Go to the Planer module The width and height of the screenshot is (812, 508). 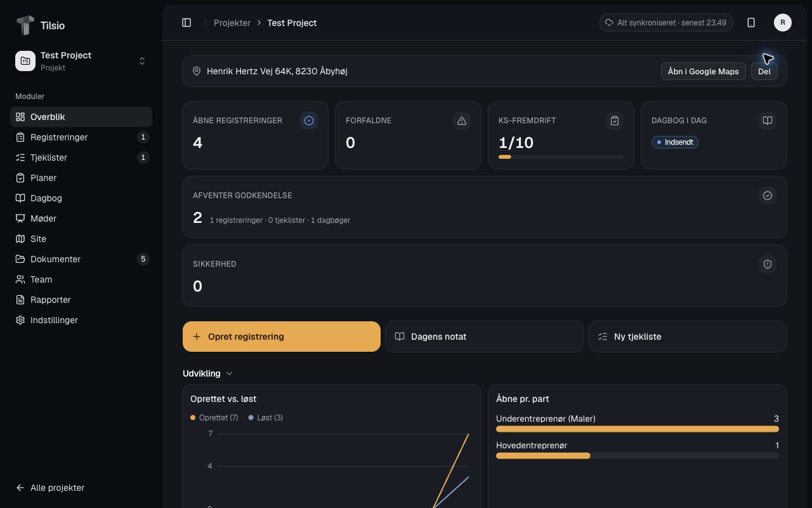click(81, 178)
